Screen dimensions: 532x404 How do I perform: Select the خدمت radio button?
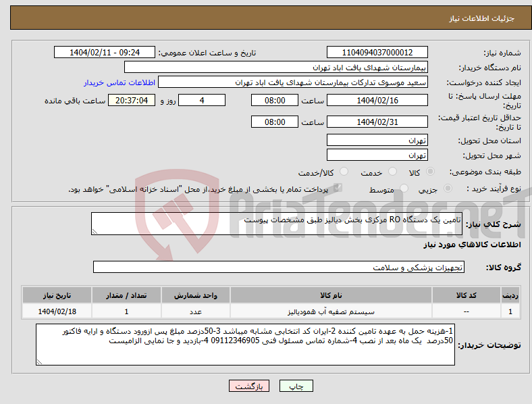coord(392,172)
